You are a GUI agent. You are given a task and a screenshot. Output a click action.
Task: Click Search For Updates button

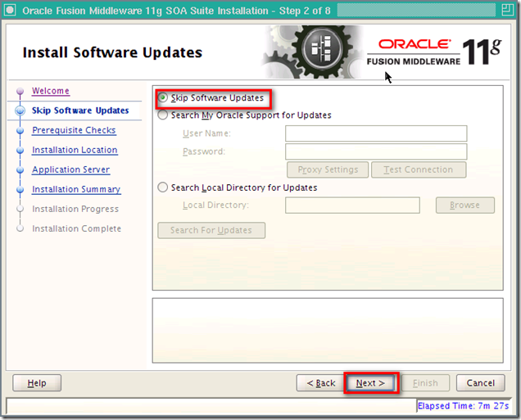211,230
